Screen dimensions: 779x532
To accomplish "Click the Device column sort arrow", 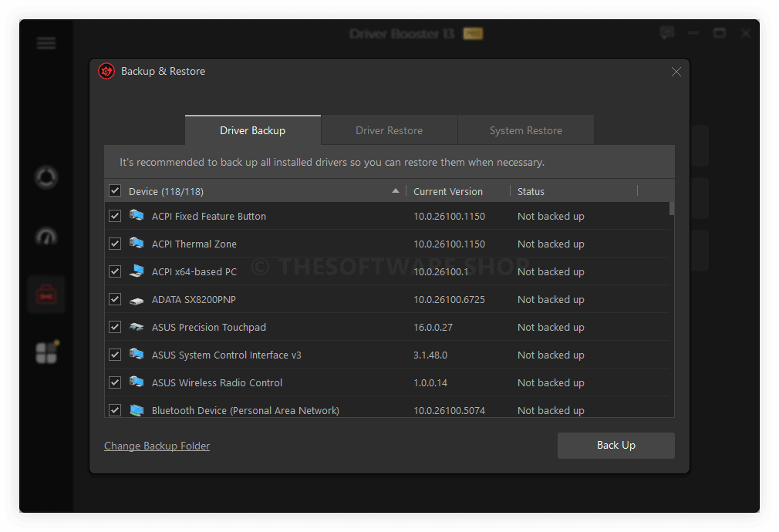I will [x=396, y=191].
